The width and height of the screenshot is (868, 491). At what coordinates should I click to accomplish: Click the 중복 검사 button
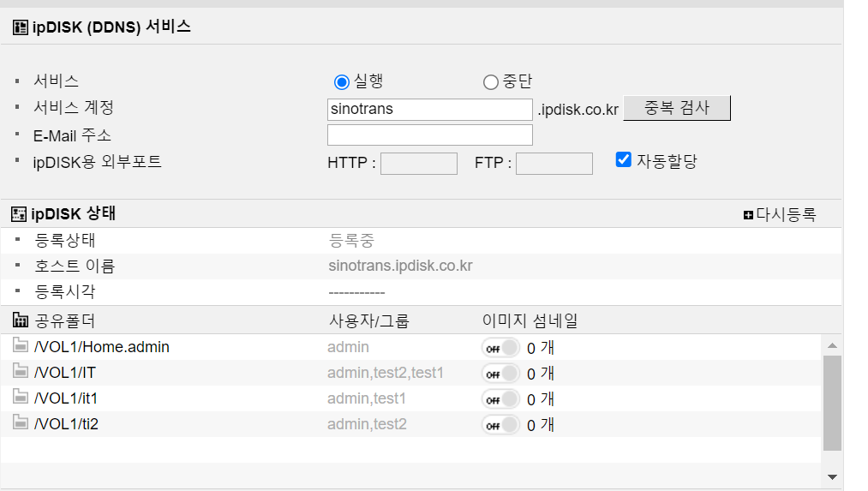tap(677, 108)
